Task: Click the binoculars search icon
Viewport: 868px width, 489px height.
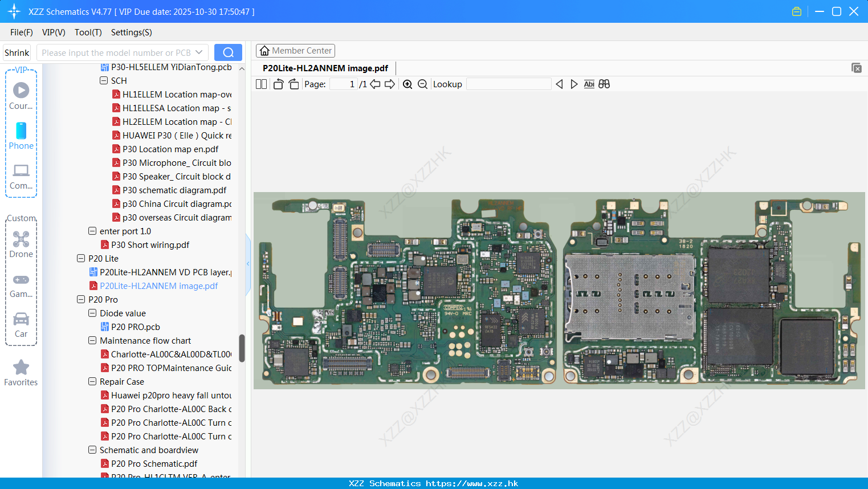Action: (604, 84)
